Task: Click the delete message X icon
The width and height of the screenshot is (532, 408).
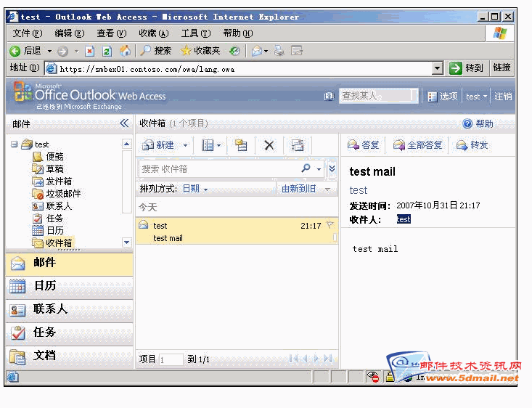Action: click(269, 145)
